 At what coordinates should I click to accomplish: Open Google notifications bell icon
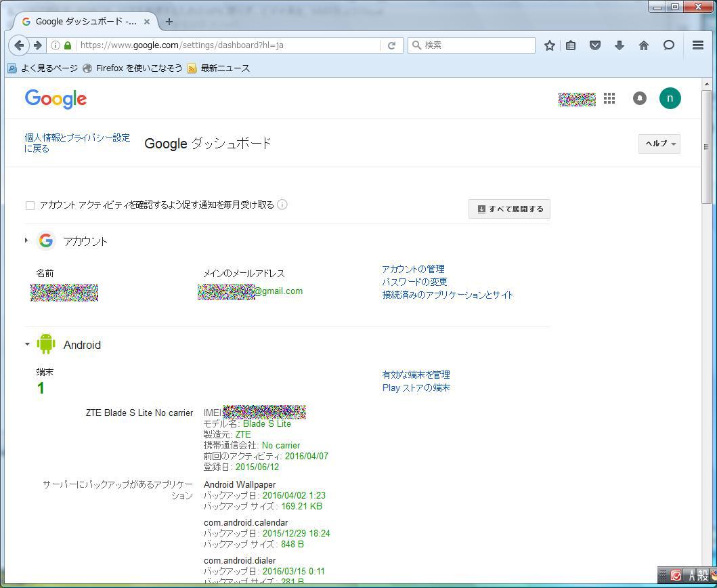pyautogui.click(x=639, y=98)
